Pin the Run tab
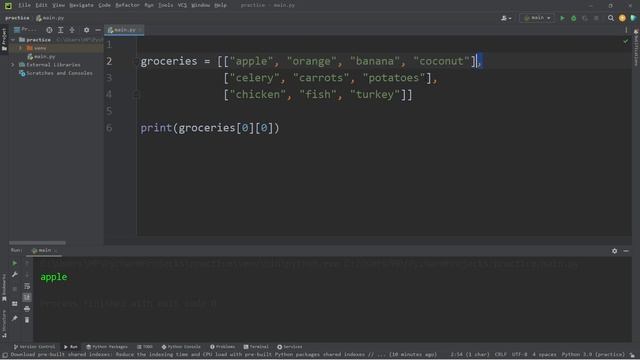Screen dimensions: 640x360 (14, 318)
